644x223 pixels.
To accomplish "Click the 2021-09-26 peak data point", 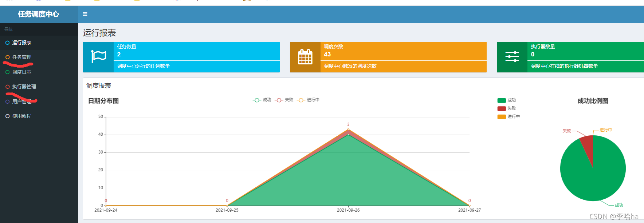I will pyautogui.click(x=348, y=130).
